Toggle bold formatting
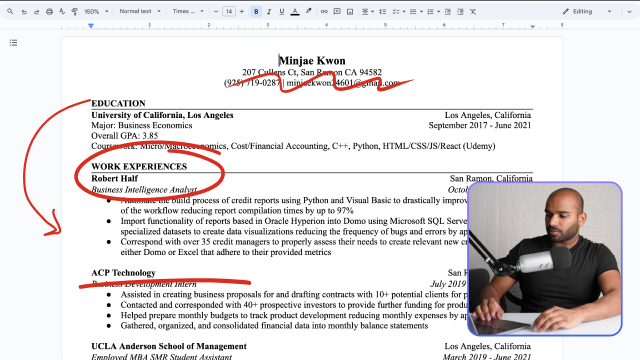The width and height of the screenshot is (640, 360). click(x=256, y=11)
